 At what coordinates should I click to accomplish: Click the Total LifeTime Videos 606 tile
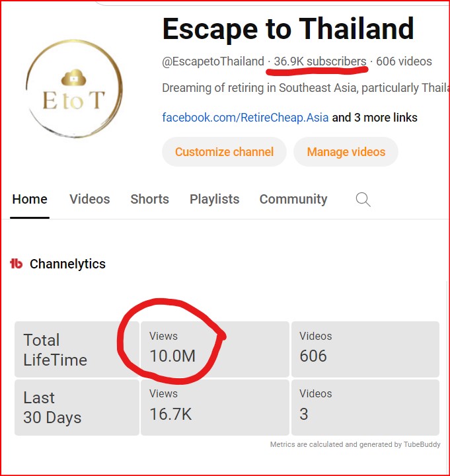tap(365, 348)
